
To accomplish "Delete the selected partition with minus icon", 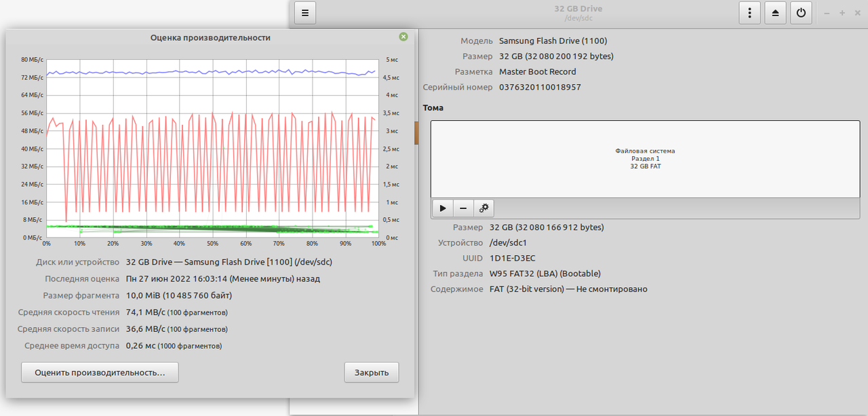I will click(463, 208).
